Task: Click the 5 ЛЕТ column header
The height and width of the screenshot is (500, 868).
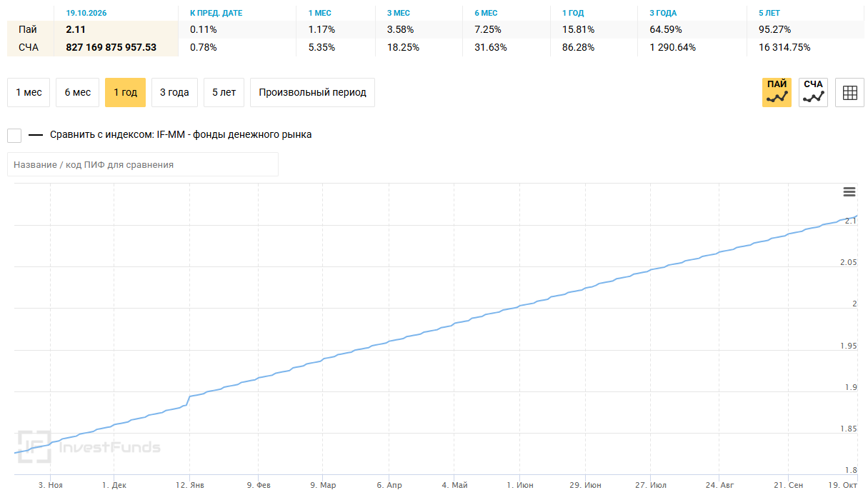Action: pyautogui.click(x=769, y=13)
